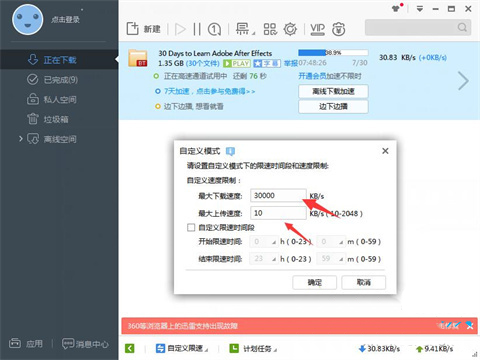The height and width of the screenshot is (360, 480).
Task: Click the start download play icon
Action: tap(180, 29)
